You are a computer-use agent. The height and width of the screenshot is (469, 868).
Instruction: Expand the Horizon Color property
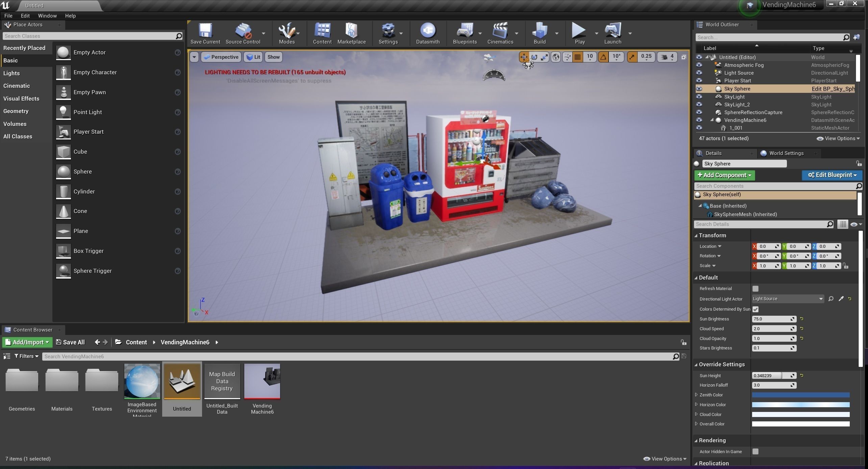[696, 405]
